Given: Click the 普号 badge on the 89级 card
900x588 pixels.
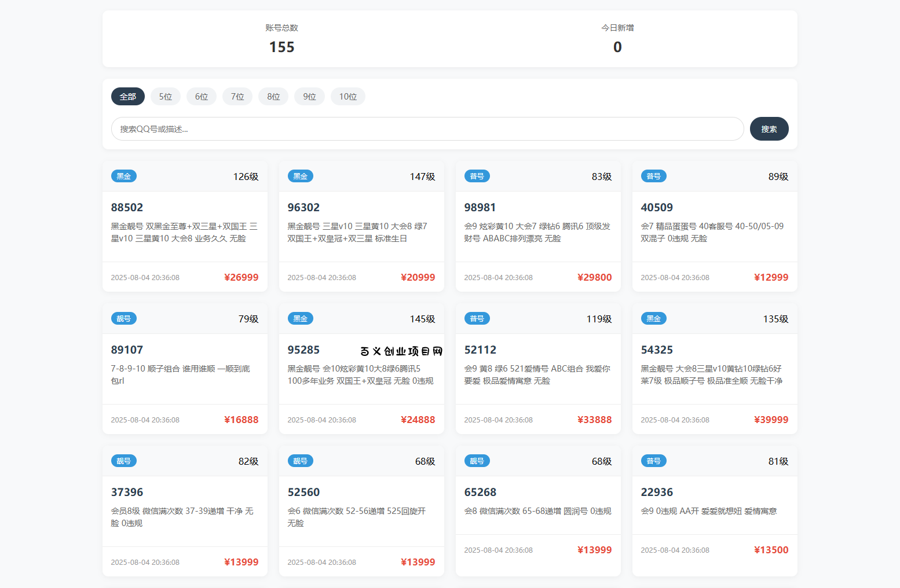Looking at the screenshot, I should (654, 176).
